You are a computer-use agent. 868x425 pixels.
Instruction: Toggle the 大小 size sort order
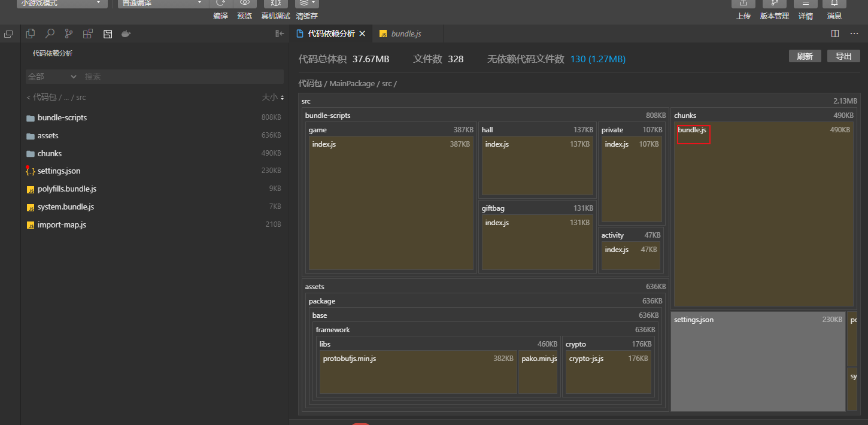pos(273,97)
